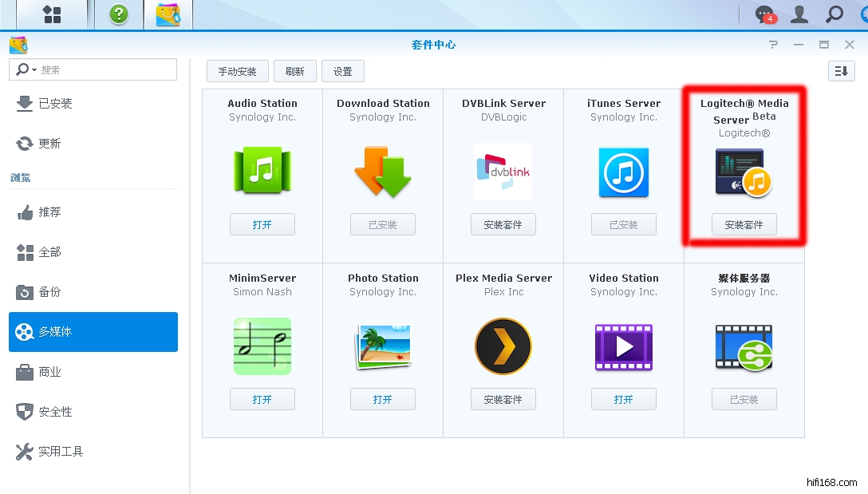This screenshot has height=494, width=868.
Task: Click the MinimServer music note icon
Action: (262, 346)
